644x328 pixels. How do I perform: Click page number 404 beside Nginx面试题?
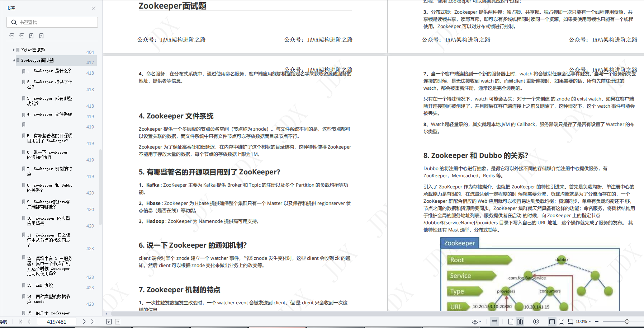[90, 52]
